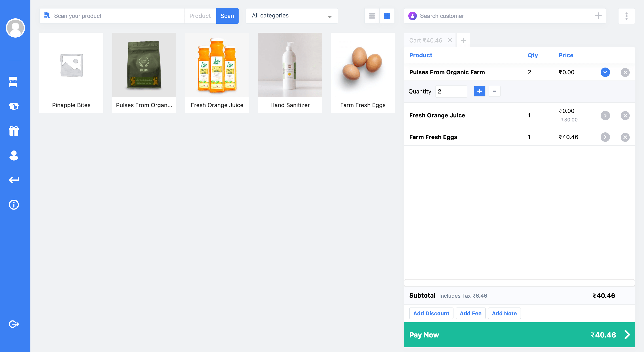Click the return/refund arrow icon
Screen dimensions: 644x352
pos(14,180)
